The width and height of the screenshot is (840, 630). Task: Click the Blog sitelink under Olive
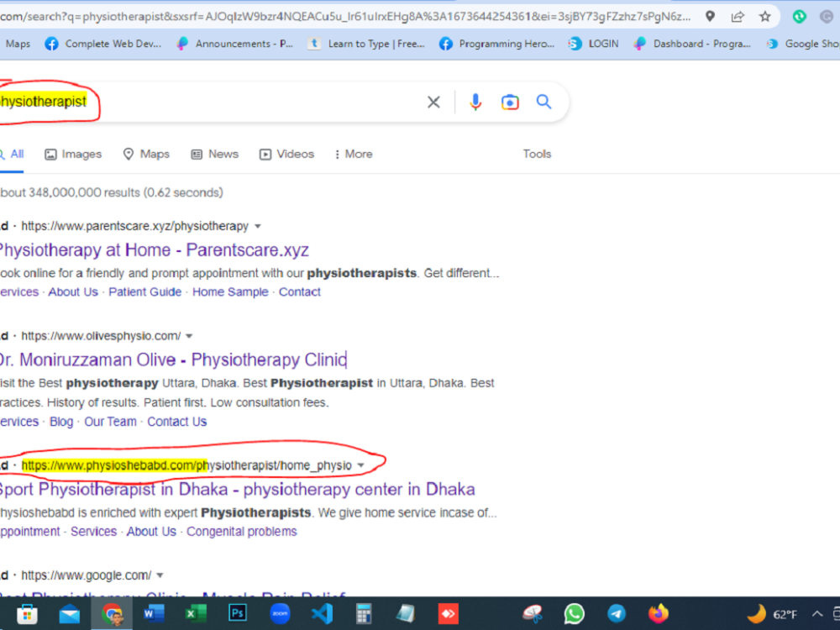click(61, 422)
